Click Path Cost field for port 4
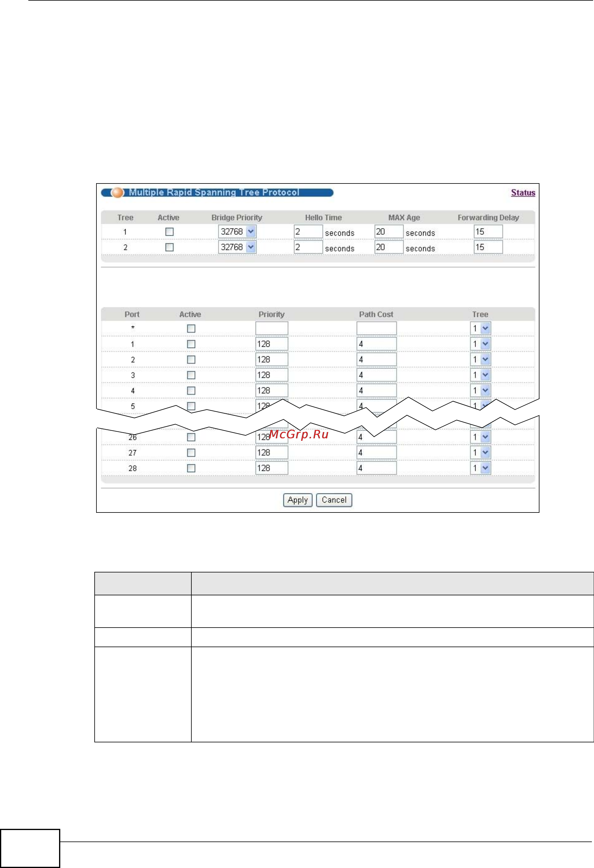 [x=377, y=391]
